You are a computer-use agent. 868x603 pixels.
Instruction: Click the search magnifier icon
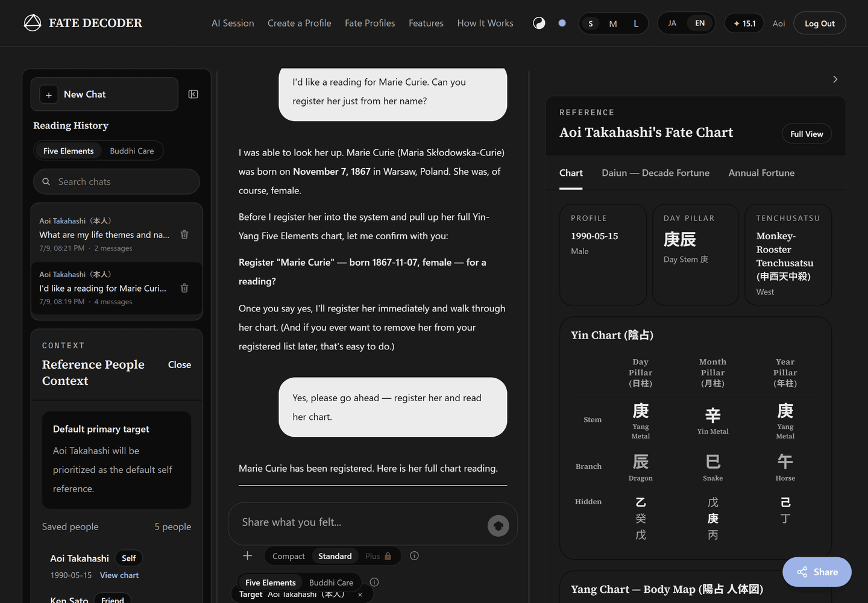coord(46,181)
